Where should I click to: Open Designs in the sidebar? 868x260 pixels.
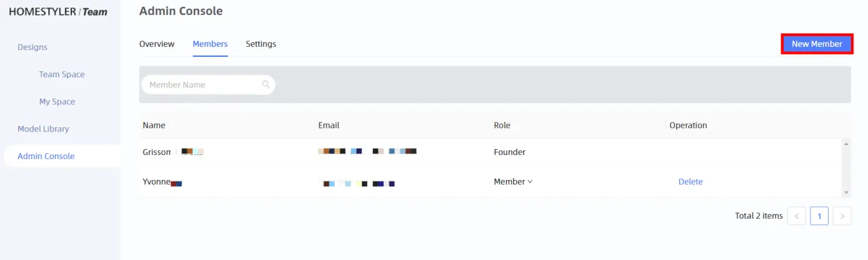pyautogui.click(x=33, y=47)
